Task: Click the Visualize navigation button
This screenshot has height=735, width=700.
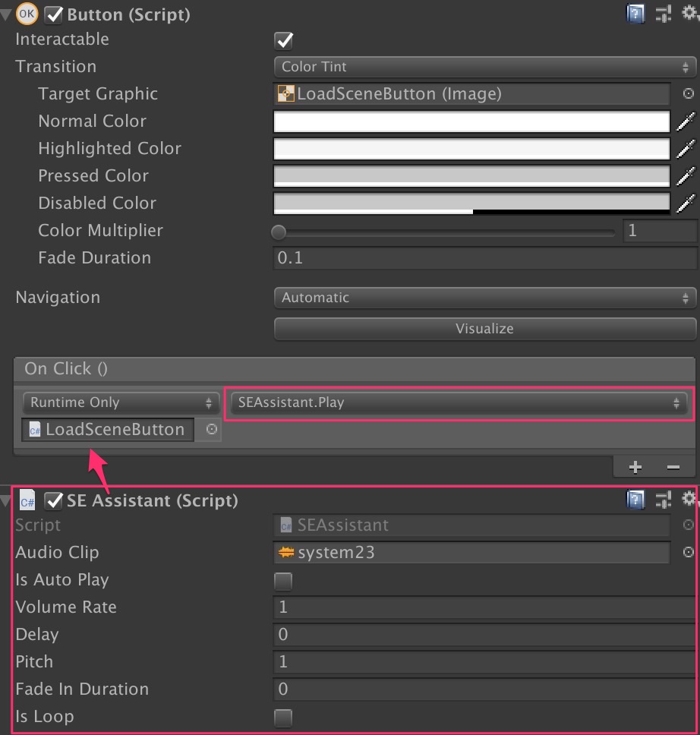Action: 485,329
